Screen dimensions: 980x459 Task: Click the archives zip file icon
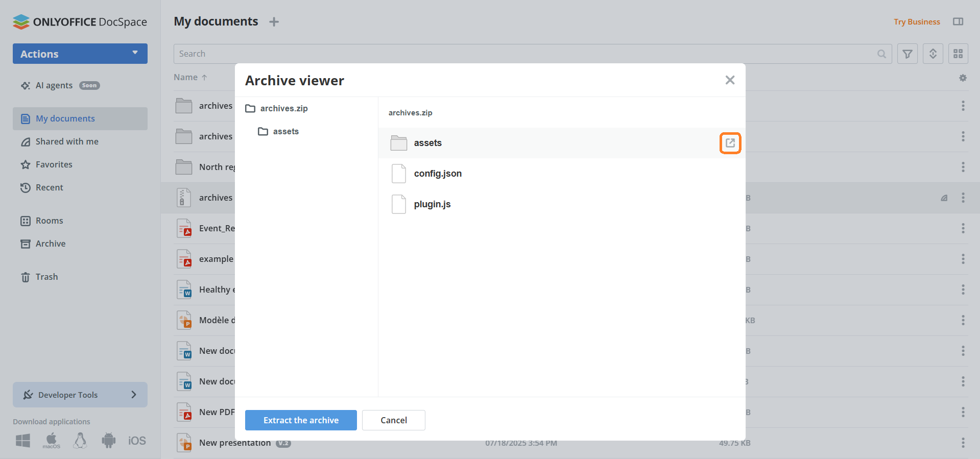[x=184, y=198]
